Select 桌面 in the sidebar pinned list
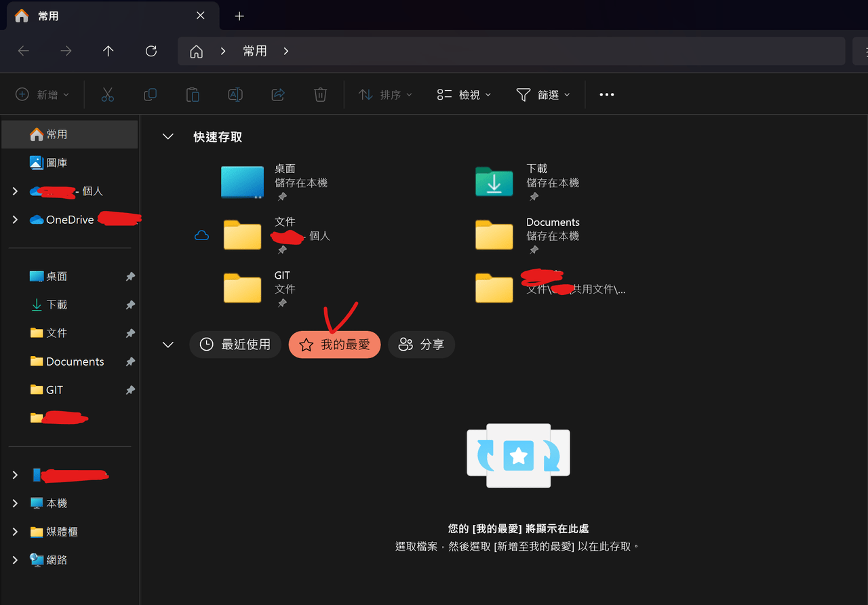 pyautogui.click(x=70, y=277)
